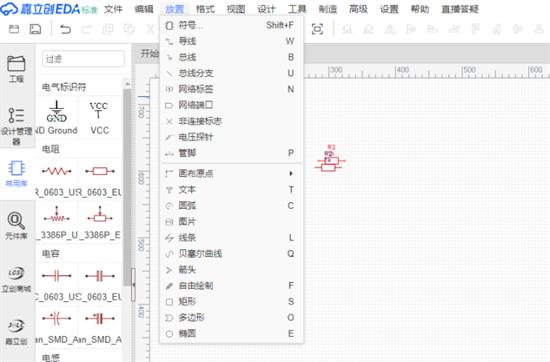Open the 编辑 menu
This screenshot has height=362, width=550.
[x=144, y=9]
